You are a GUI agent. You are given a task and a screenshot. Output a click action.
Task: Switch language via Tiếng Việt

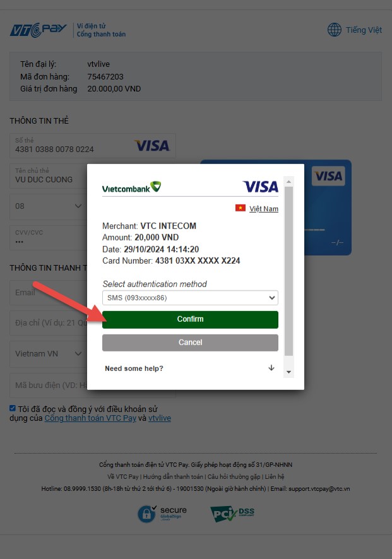pyautogui.click(x=364, y=30)
